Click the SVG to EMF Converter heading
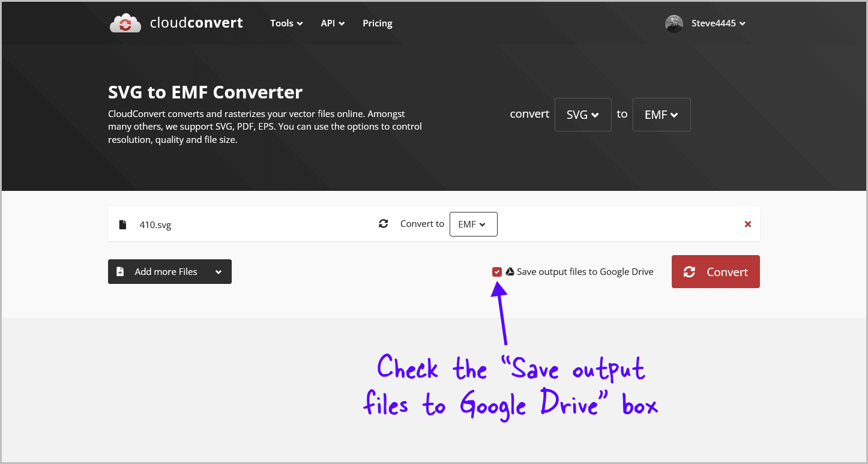 click(x=205, y=92)
